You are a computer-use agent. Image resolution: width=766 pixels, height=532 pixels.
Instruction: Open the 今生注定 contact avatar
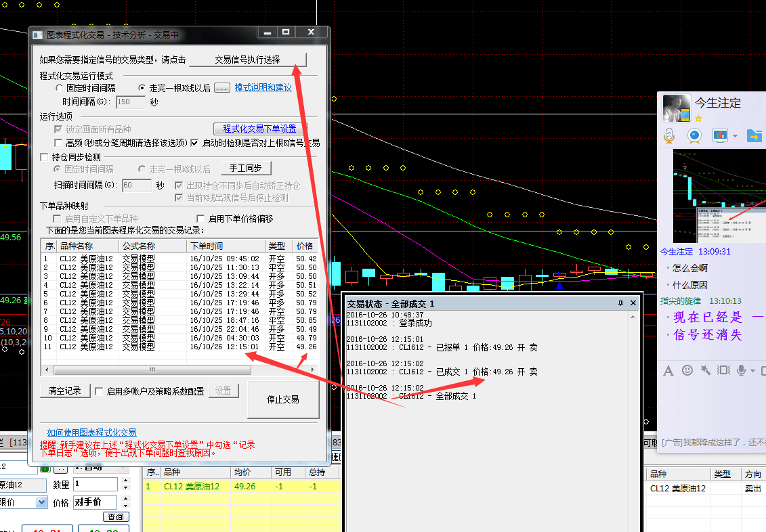point(676,108)
